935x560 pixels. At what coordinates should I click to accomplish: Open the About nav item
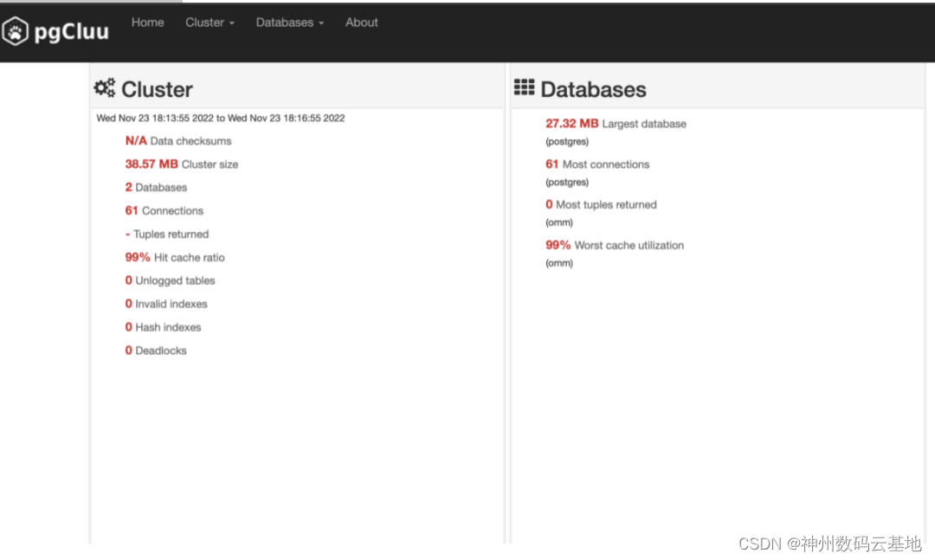coord(361,23)
